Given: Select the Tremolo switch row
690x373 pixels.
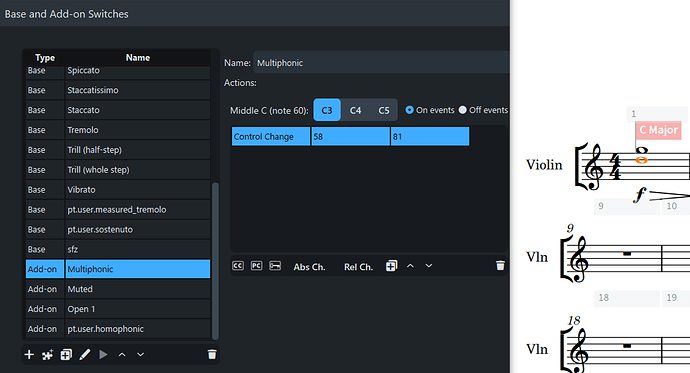Looking at the screenshot, I should coord(118,130).
